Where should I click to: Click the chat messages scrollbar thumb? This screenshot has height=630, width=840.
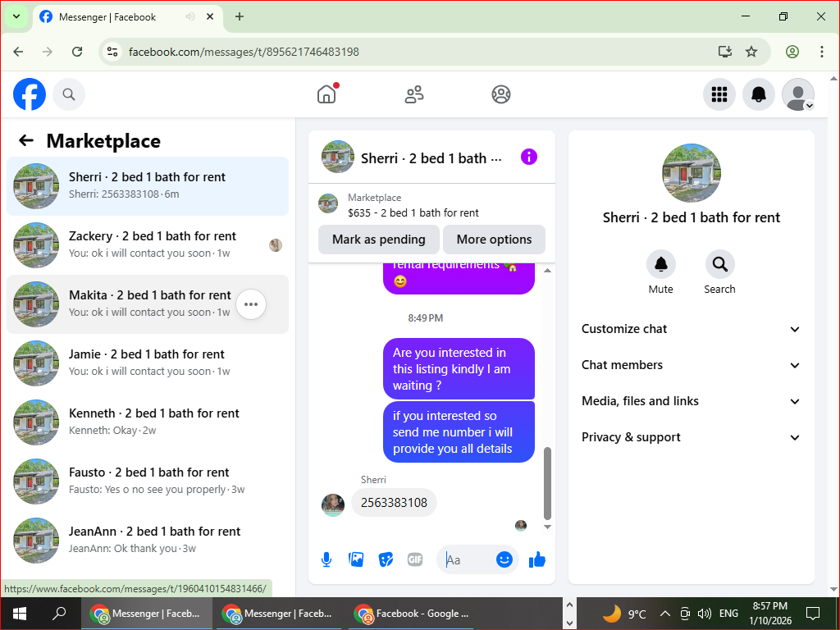(x=547, y=484)
